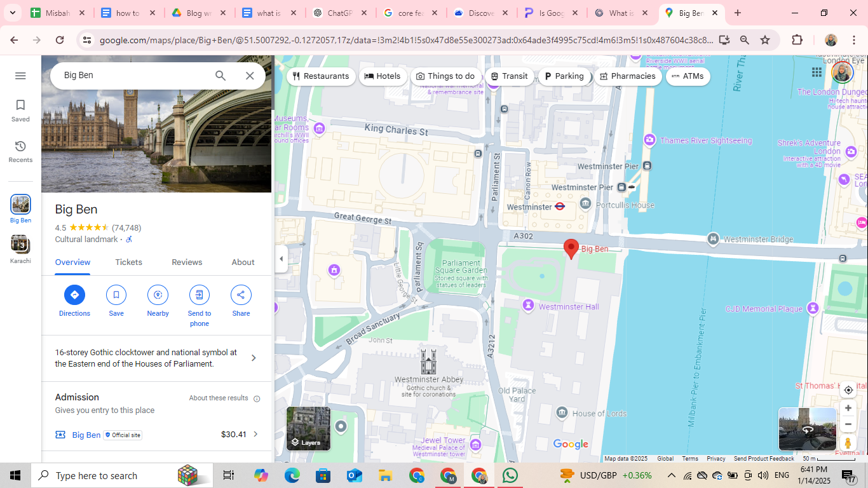Filter map by Restaurants
868x488 pixels.
(321, 76)
